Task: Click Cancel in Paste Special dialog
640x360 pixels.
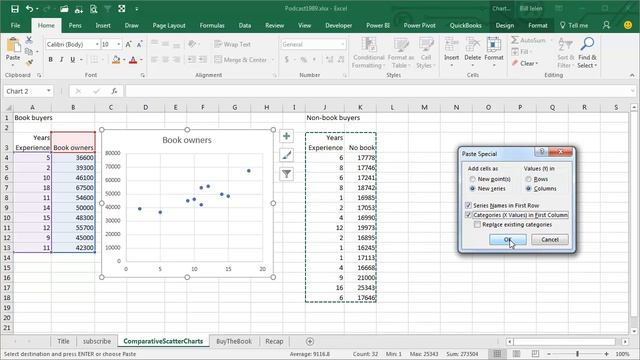Action: tap(550, 240)
